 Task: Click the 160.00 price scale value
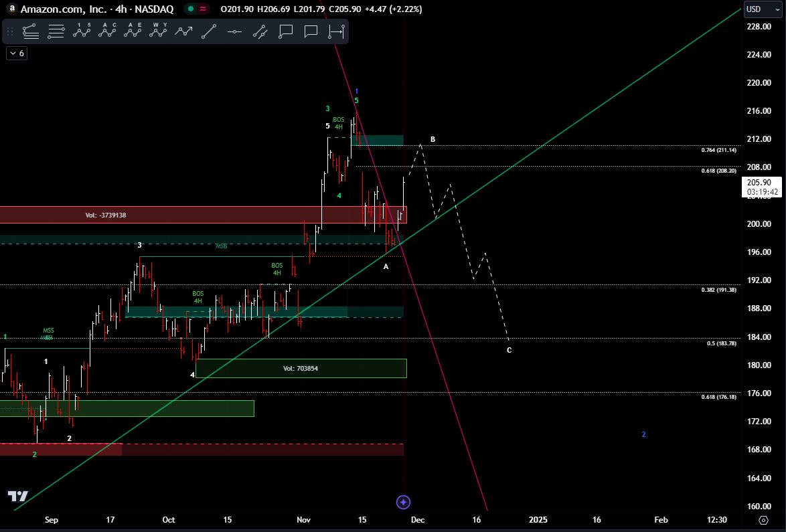point(759,506)
